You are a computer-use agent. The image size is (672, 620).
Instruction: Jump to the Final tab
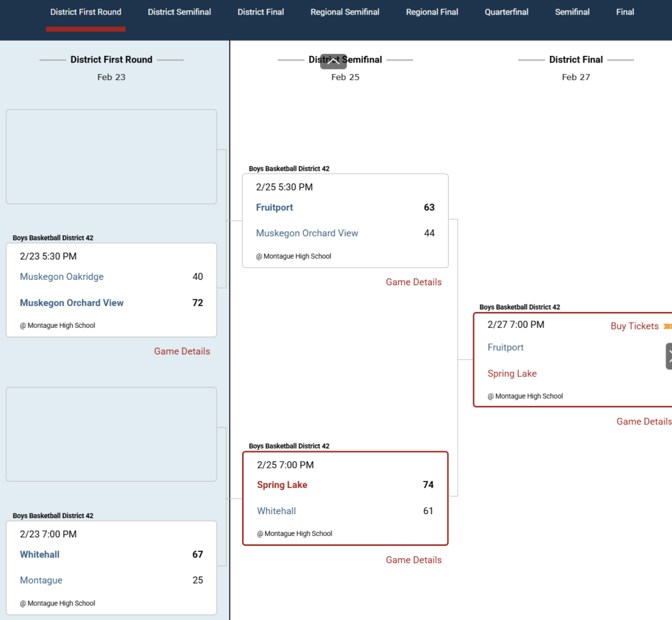625,12
